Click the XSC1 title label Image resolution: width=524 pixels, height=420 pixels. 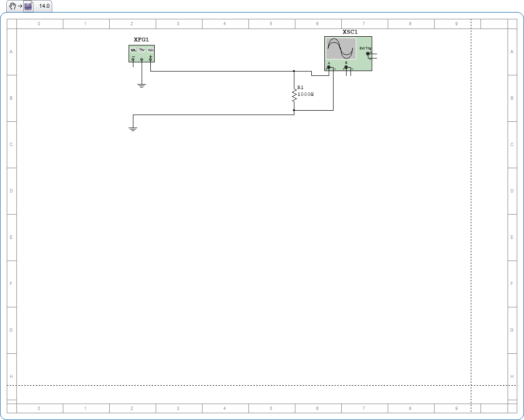tap(350, 32)
